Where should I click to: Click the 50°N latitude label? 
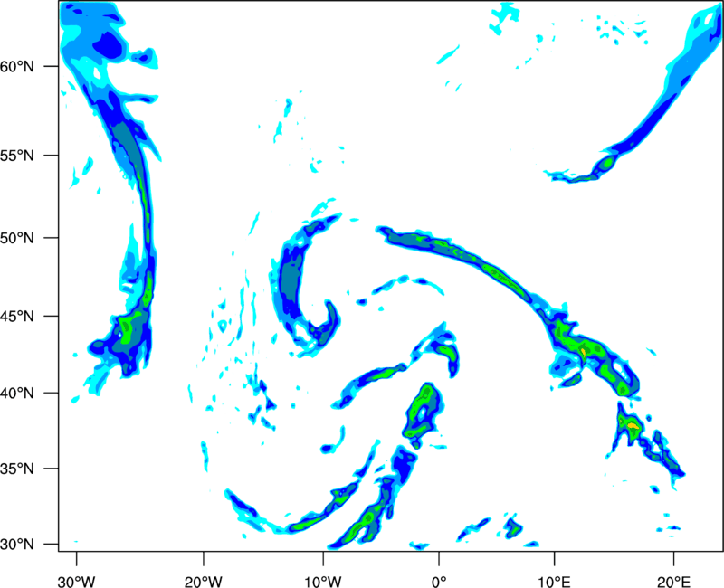[x=17, y=238]
